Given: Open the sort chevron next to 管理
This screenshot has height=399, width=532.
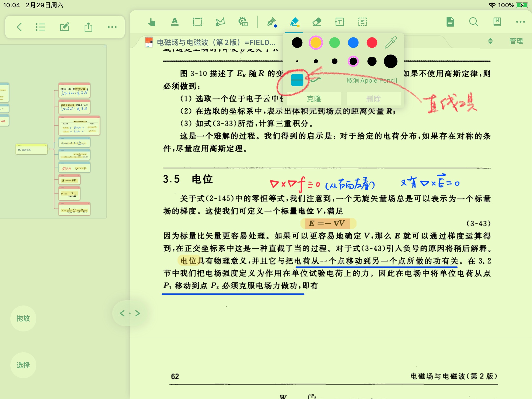Looking at the screenshot, I should [490, 41].
